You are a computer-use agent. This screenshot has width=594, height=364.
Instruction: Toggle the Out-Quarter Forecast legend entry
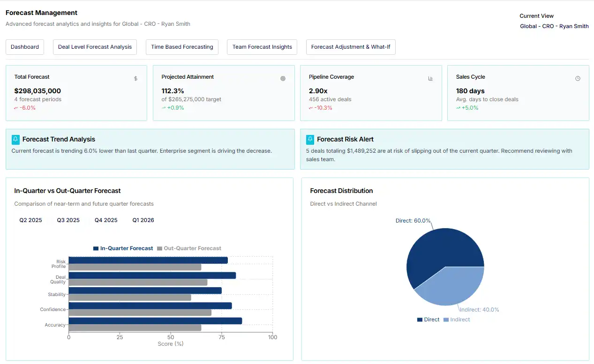pos(189,248)
